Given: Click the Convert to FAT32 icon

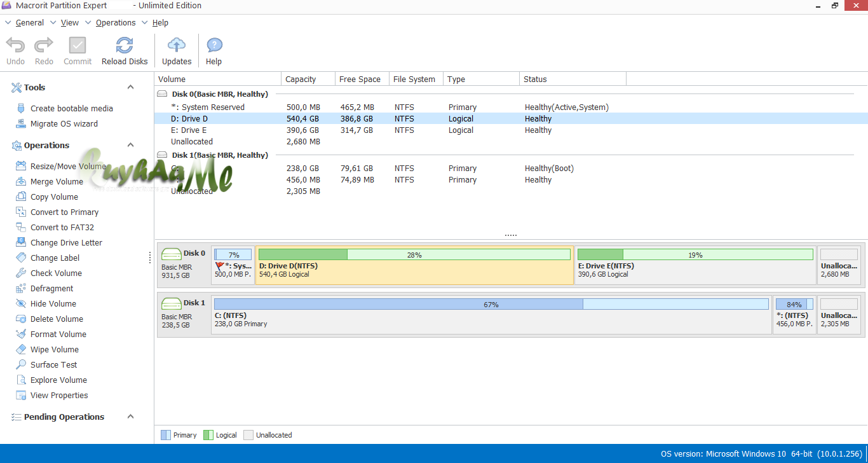Looking at the screenshot, I should tap(20, 227).
